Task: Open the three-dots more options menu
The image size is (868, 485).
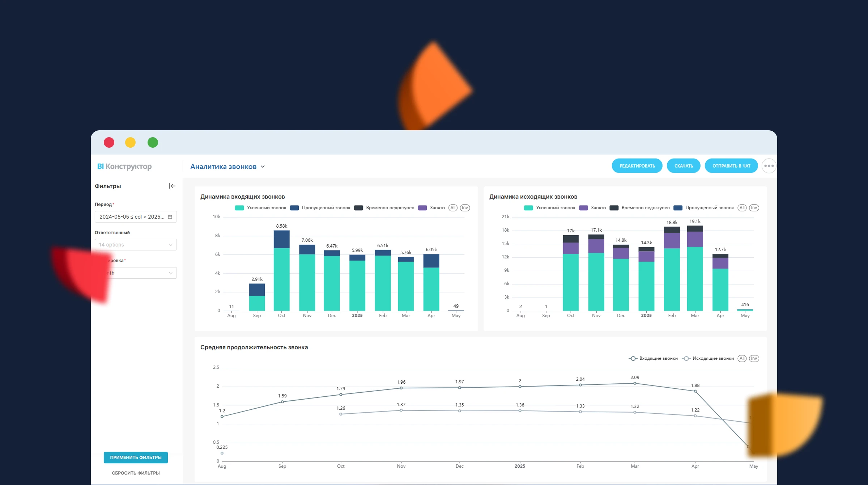Action: pyautogui.click(x=769, y=166)
